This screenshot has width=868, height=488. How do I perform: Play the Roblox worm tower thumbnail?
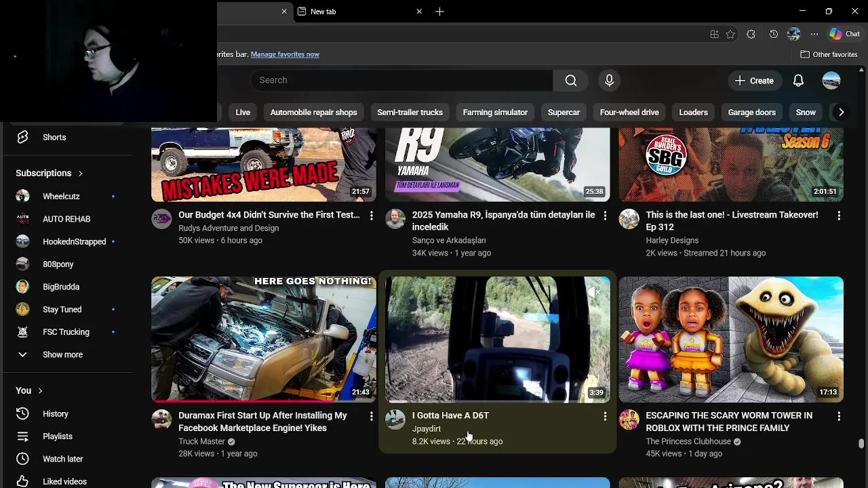pyautogui.click(x=731, y=340)
